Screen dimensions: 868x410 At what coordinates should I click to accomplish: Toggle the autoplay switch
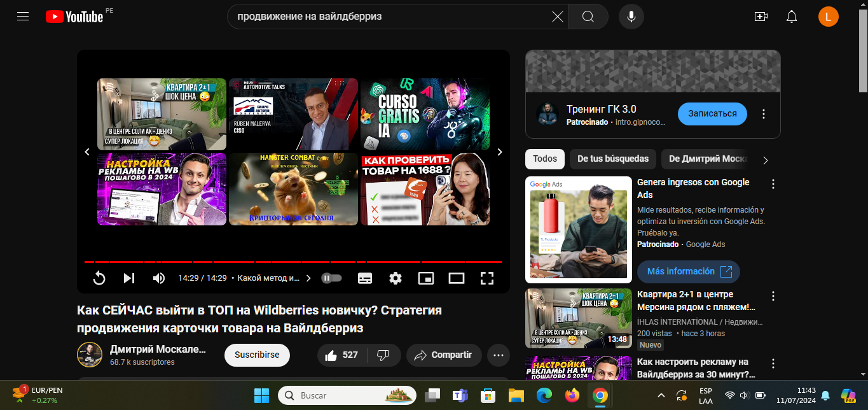[x=331, y=278]
